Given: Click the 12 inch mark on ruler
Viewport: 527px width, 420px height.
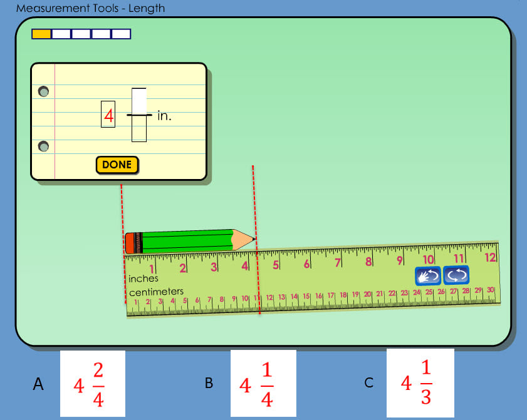Looking at the screenshot, I should click(490, 257).
